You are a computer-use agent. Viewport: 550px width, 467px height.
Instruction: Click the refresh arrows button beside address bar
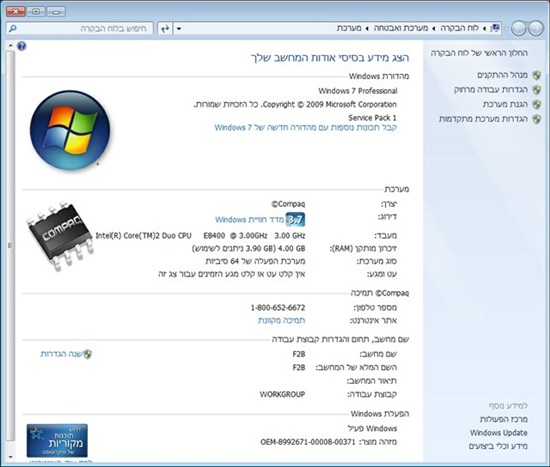165,28
